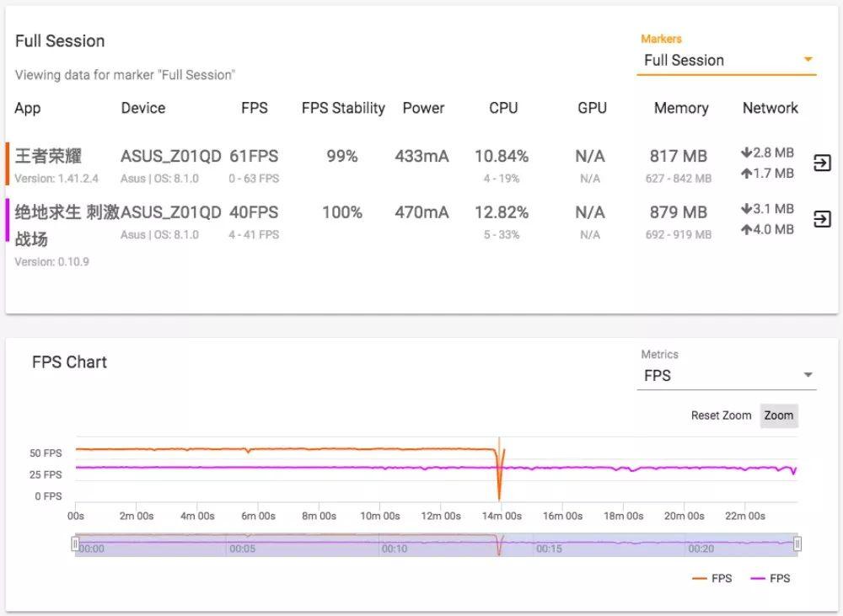Click the 0 FPS axis label
This screenshot has width=843, height=616.
click(x=48, y=496)
